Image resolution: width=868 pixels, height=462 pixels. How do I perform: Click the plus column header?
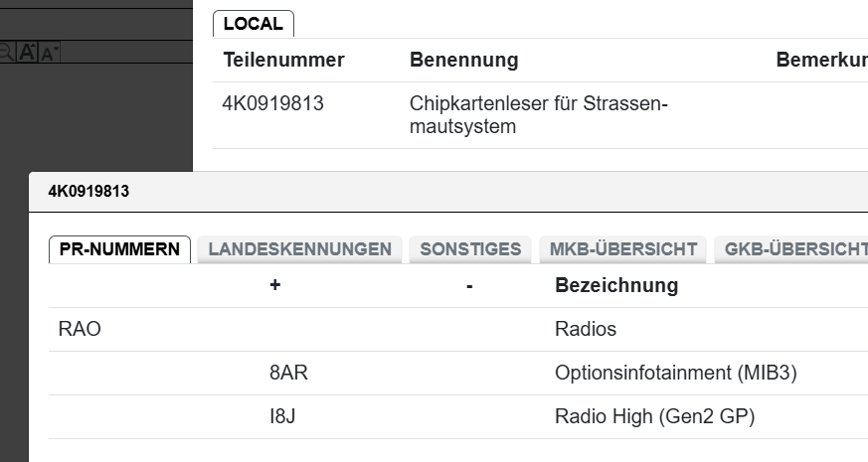(x=275, y=286)
